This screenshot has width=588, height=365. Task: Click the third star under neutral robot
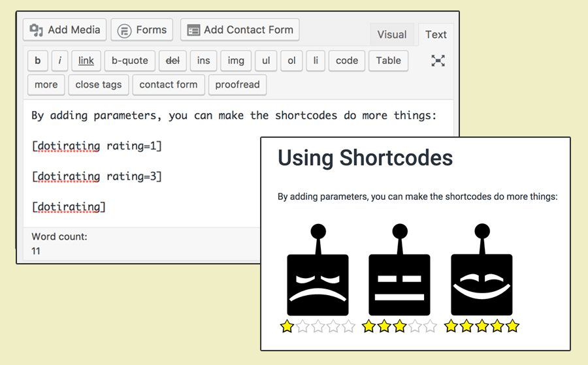click(399, 326)
